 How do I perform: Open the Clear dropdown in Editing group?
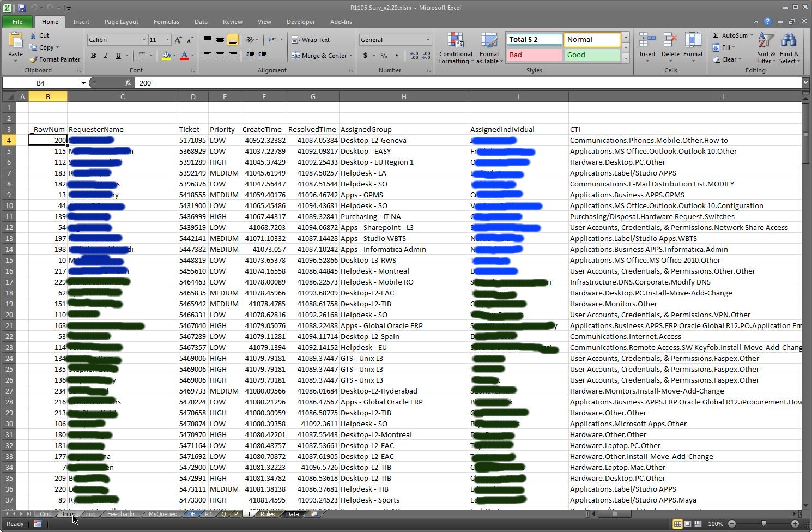tap(726, 59)
